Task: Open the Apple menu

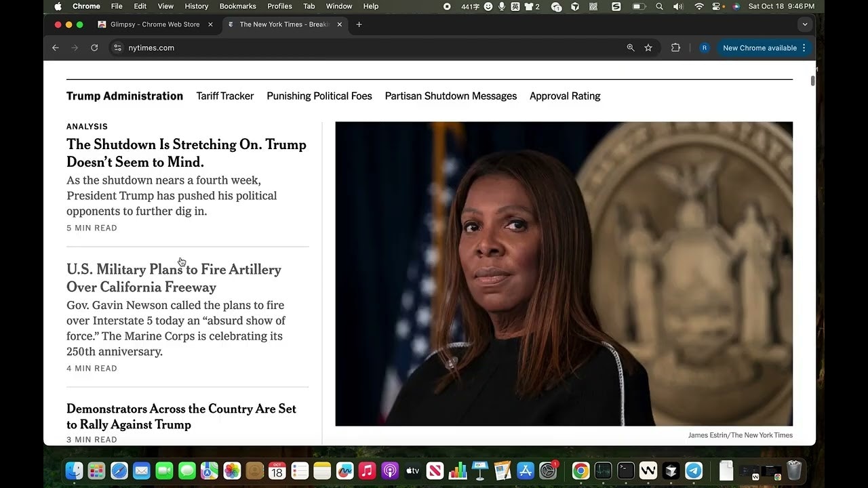Action: [58, 6]
